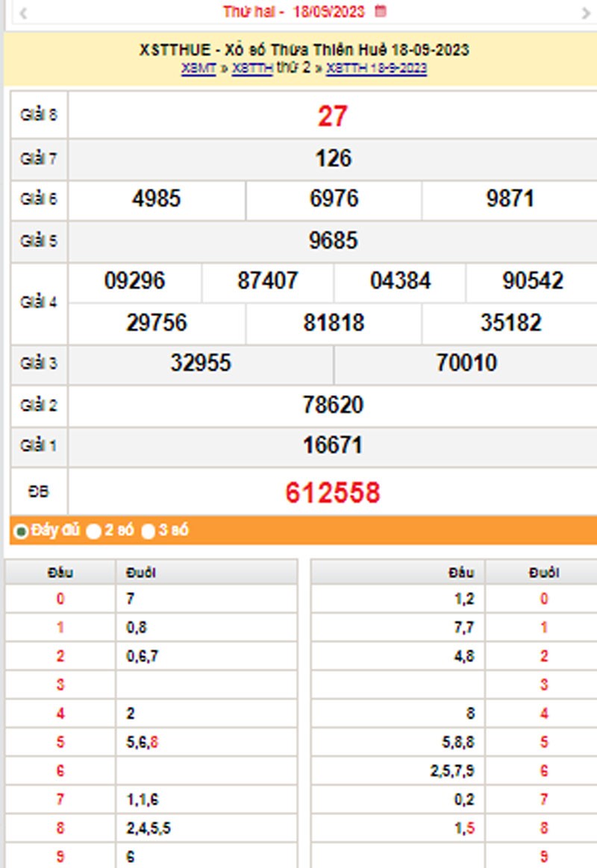Select the Giải 7 result 126

pos(333,158)
